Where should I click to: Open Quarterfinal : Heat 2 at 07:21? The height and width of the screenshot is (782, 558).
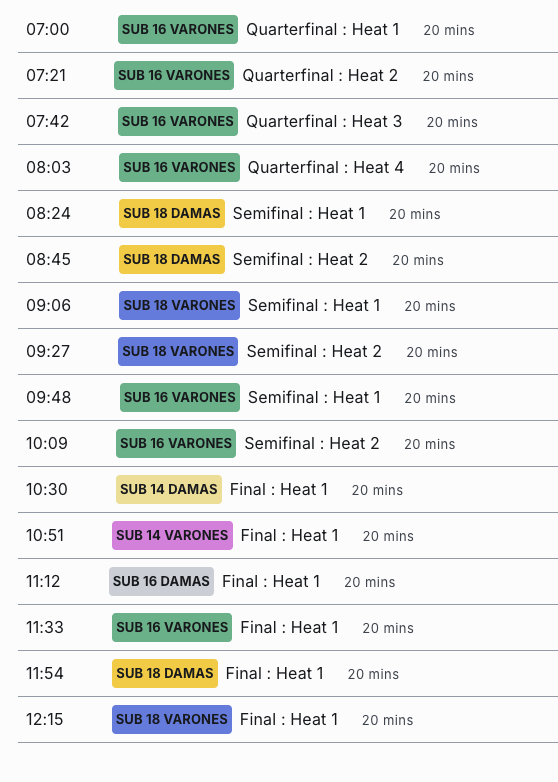point(320,75)
